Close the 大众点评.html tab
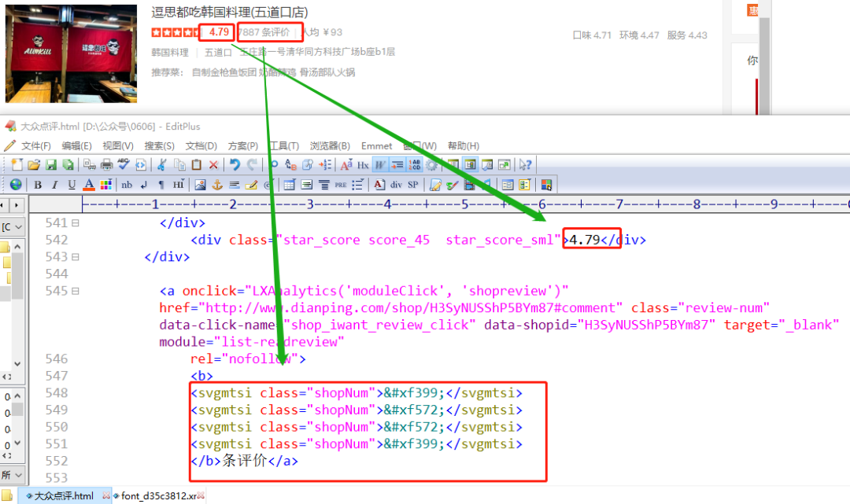Screen dimensions: 850x504 [106, 495]
